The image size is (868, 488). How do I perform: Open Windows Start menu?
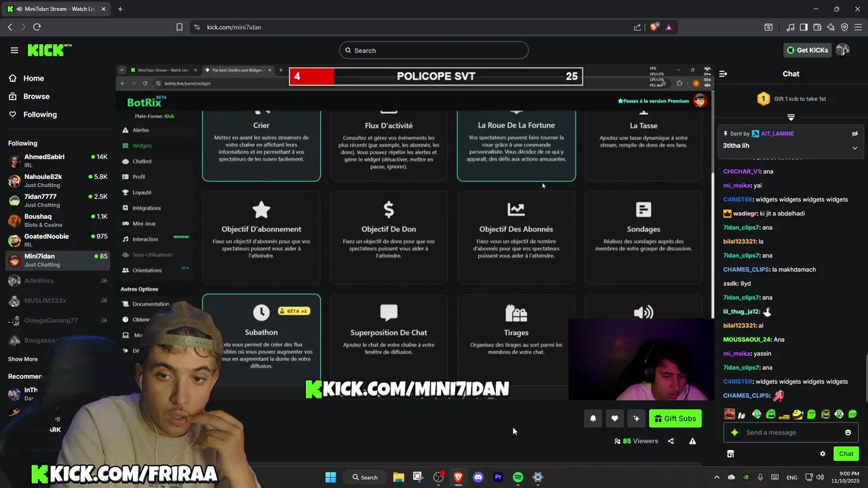(330, 477)
